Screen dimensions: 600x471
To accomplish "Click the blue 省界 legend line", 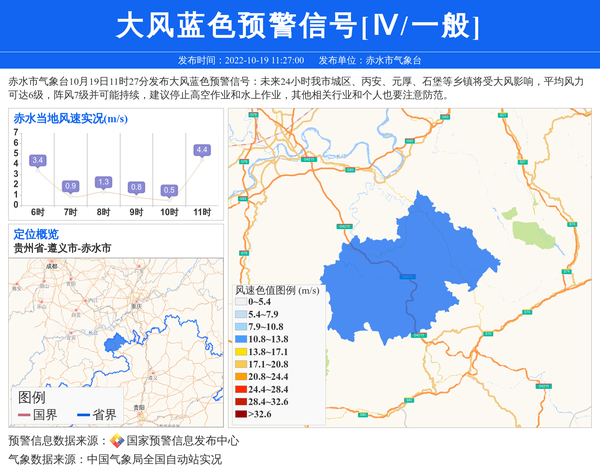I will pyautogui.click(x=83, y=415).
